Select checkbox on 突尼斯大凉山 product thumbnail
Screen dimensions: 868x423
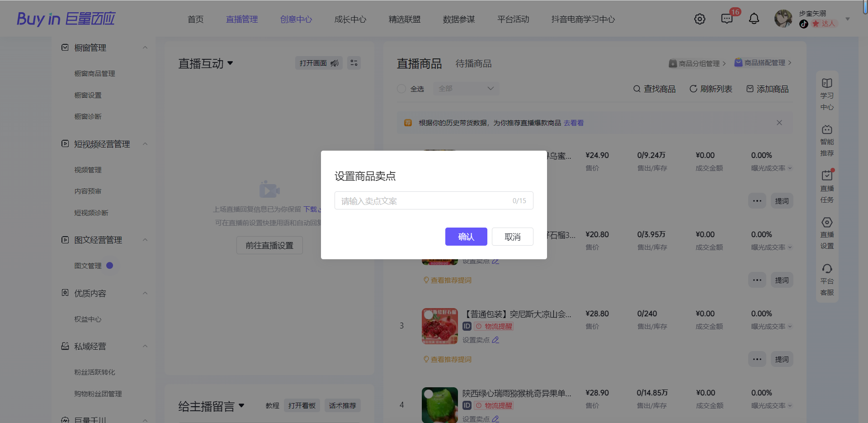tap(429, 315)
